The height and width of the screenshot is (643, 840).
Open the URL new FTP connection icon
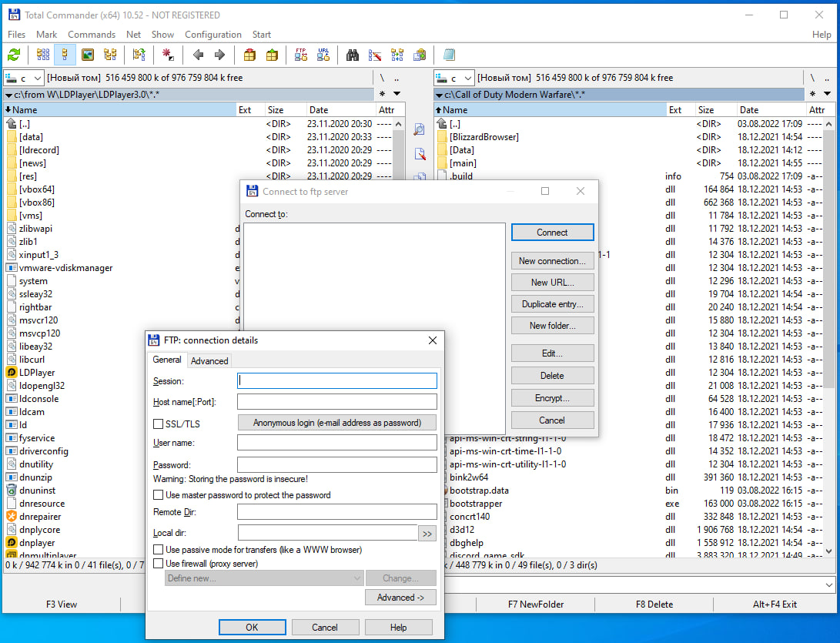[323, 55]
